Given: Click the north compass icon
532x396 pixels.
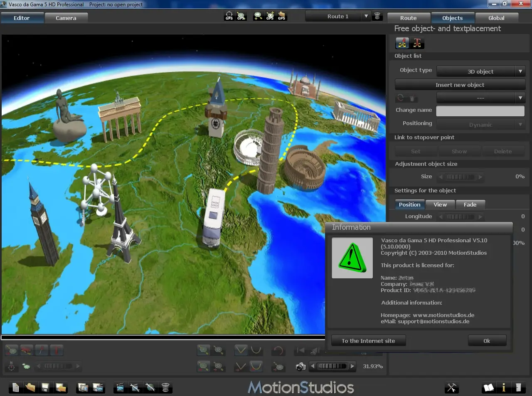Looking at the screenshot, I should coord(11,366).
